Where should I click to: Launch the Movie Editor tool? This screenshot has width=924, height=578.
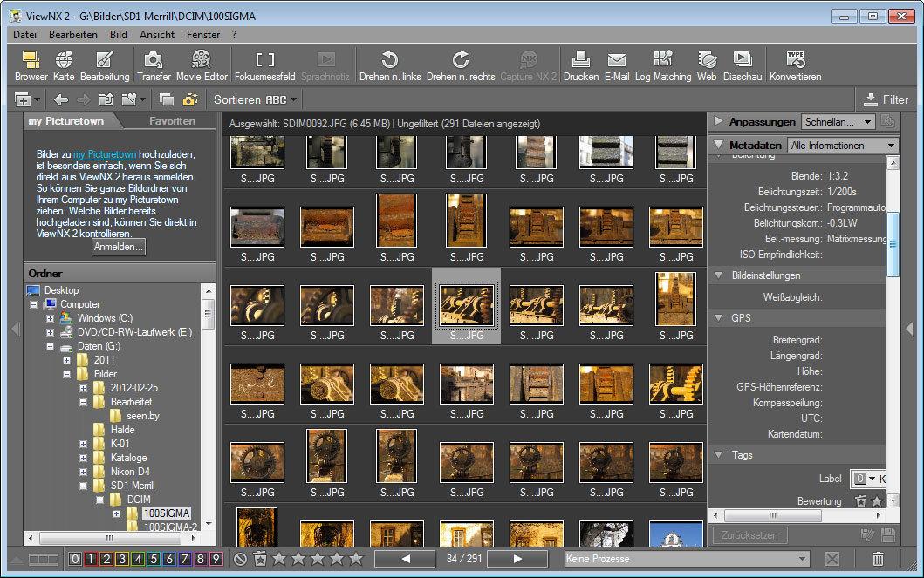202,66
